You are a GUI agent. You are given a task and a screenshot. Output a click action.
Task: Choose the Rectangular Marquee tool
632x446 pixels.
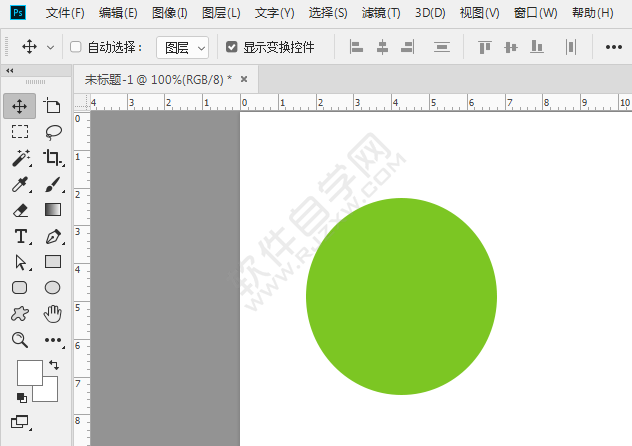(20, 132)
